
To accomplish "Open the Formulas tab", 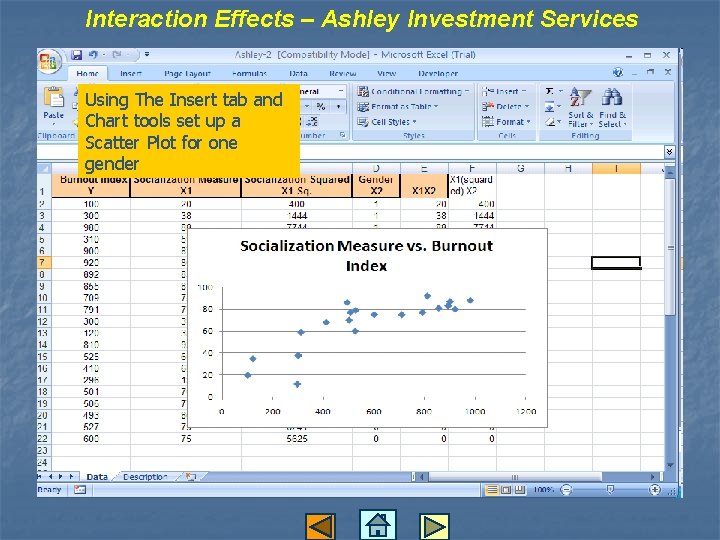I will (249, 73).
